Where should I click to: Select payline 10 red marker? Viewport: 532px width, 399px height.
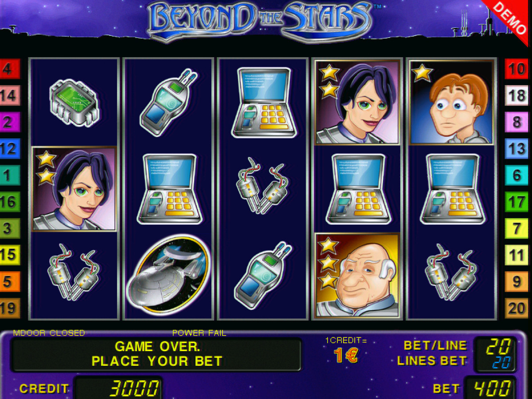(516, 69)
